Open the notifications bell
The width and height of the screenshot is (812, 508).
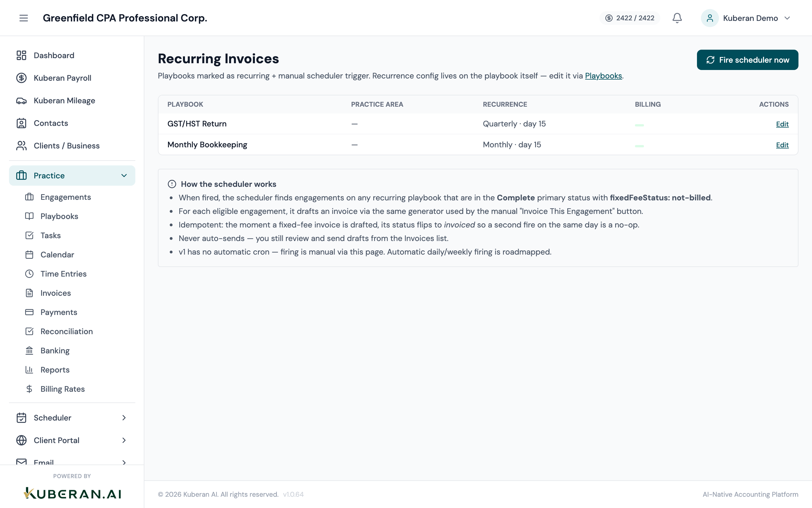pos(677,18)
